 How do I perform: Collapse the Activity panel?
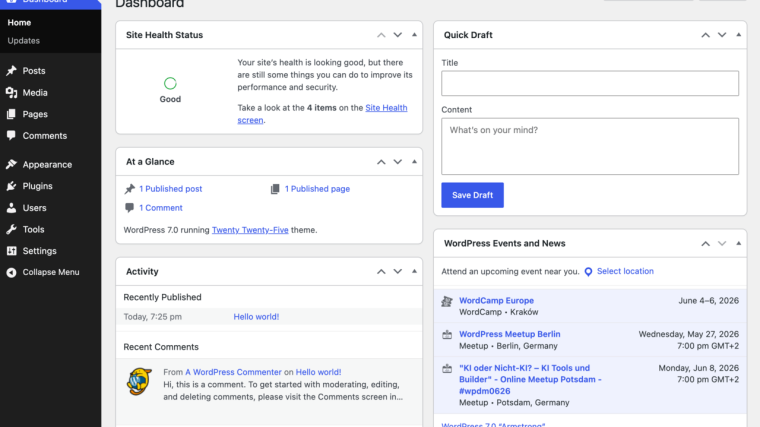click(x=414, y=271)
